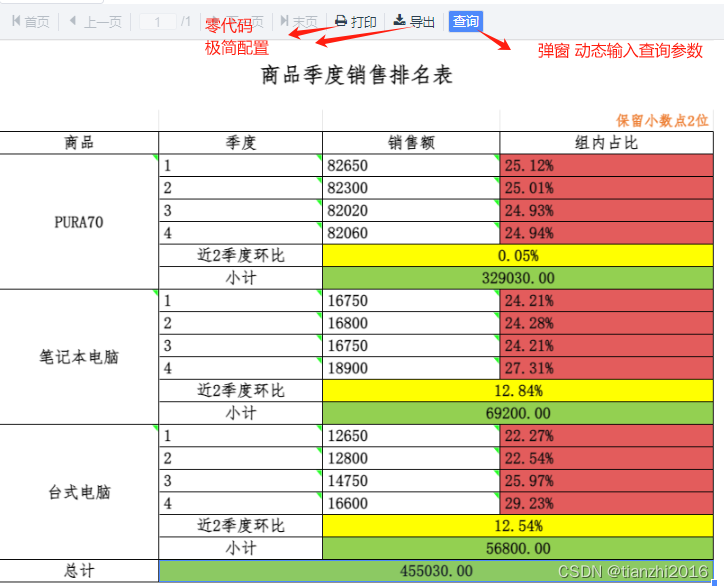Image resolution: width=724 pixels, height=588 pixels.
Task: Click the yellow 0.05% 环比 cell
Action: coord(518,255)
